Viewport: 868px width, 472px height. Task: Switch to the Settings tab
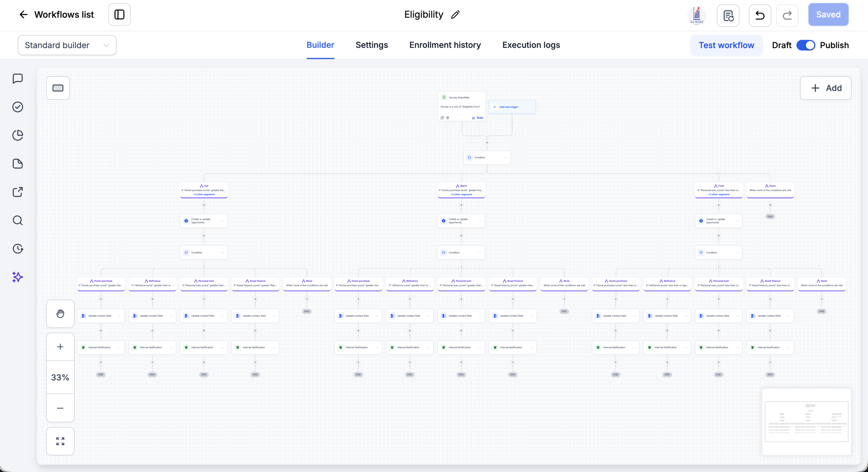(x=372, y=45)
